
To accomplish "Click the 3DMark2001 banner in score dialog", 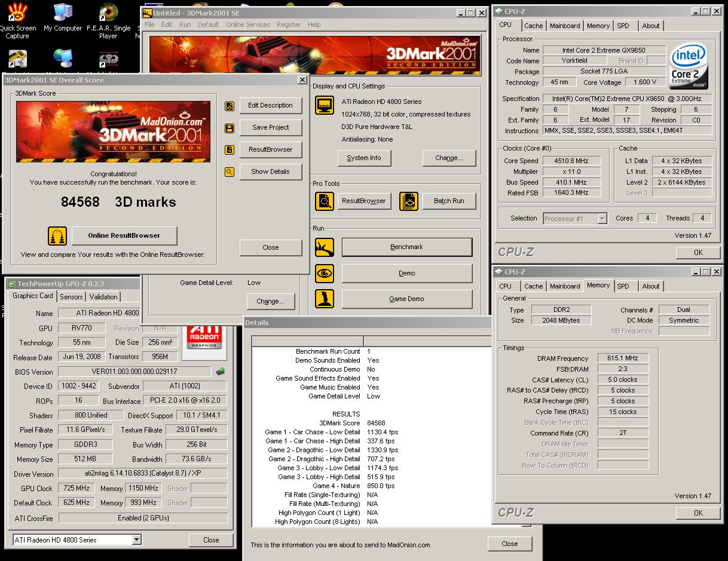I will [113, 131].
